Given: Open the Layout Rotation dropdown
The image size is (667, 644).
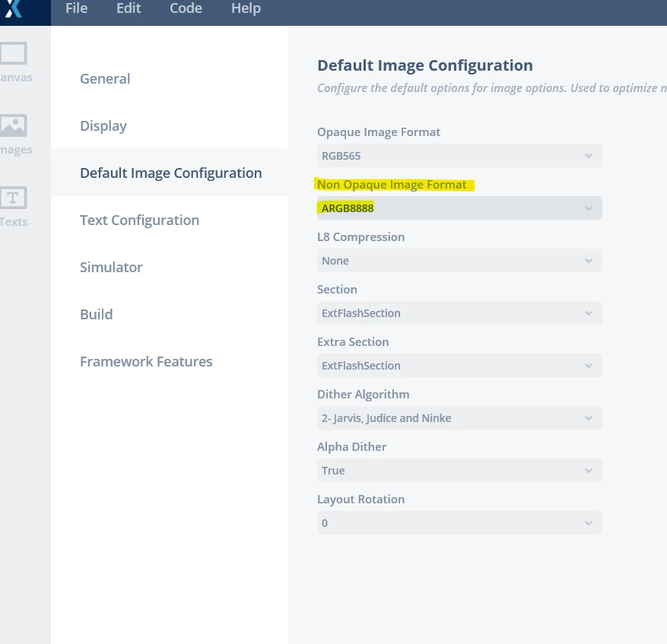Looking at the screenshot, I should click(459, 523).
